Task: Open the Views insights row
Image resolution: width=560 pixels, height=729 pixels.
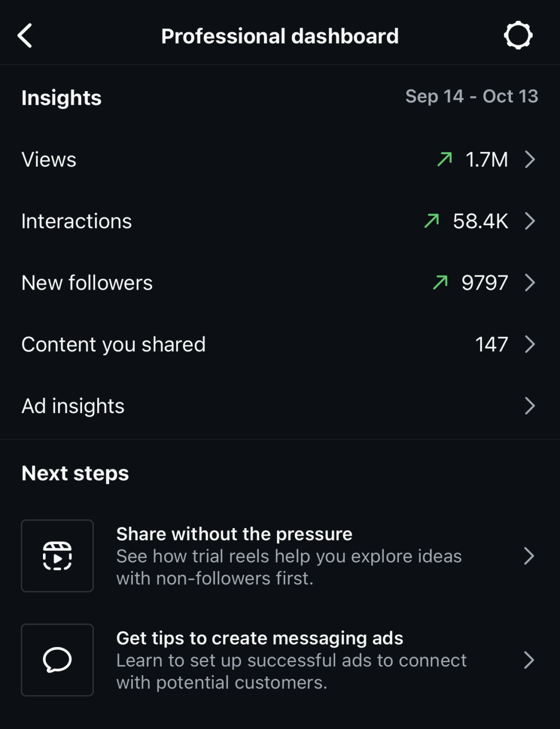Action: click(x=49, y=159)
